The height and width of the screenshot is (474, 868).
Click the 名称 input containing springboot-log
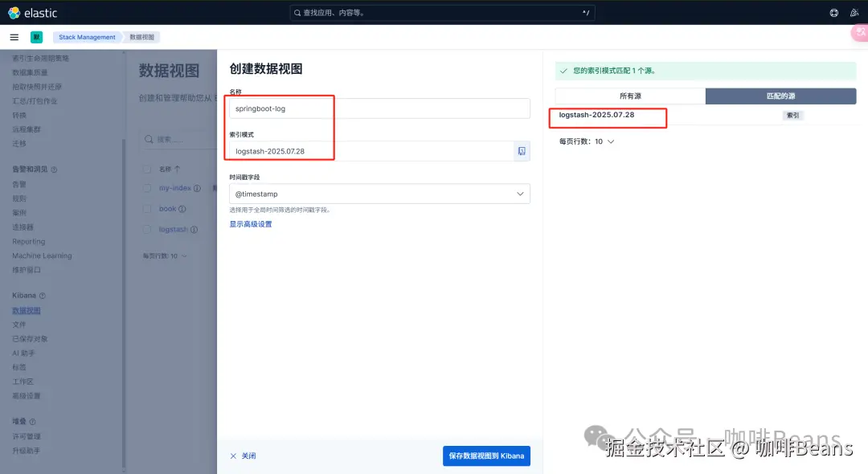point(379,108)
